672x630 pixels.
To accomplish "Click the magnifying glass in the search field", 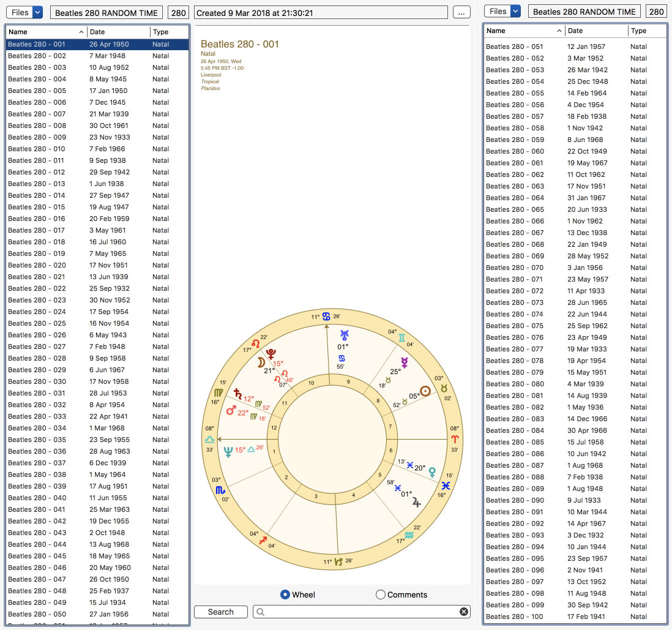I will click(261, 612).
